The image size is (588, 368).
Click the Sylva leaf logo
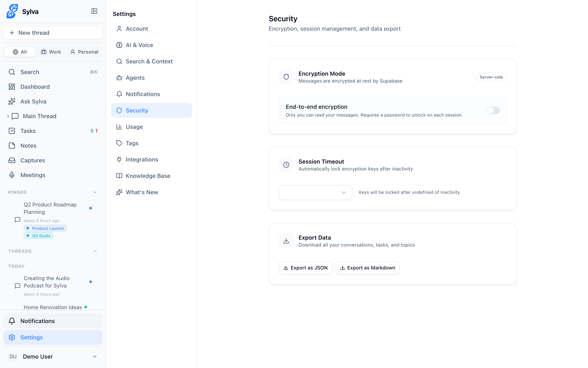[x=12, y=11]
